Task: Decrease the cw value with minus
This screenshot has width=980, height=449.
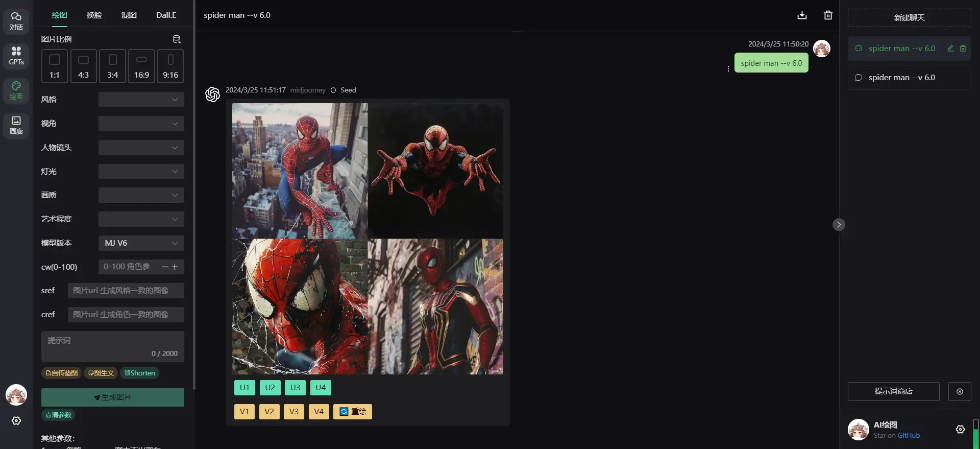Action: pos(165,267)
